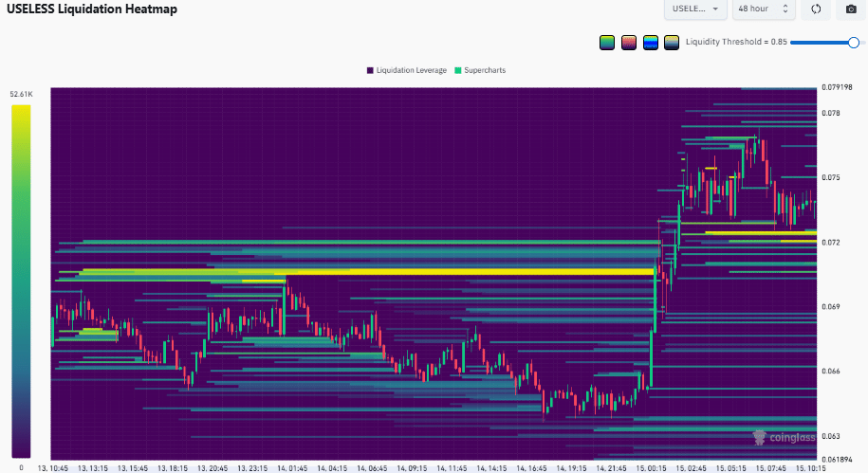Viewport: 868px width, 473px height.
Task: Click the USELESS Liquidation Heatmap title
Action: [x=92, y=9]
